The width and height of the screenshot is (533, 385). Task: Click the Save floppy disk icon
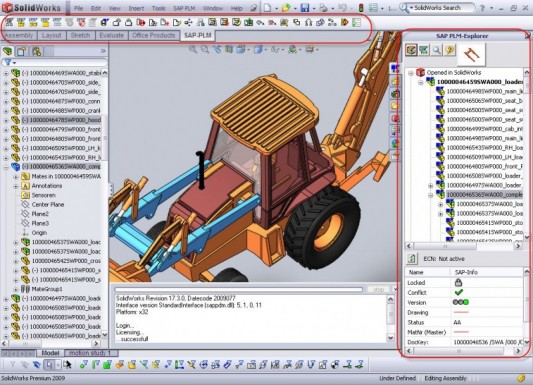(305, 7)
